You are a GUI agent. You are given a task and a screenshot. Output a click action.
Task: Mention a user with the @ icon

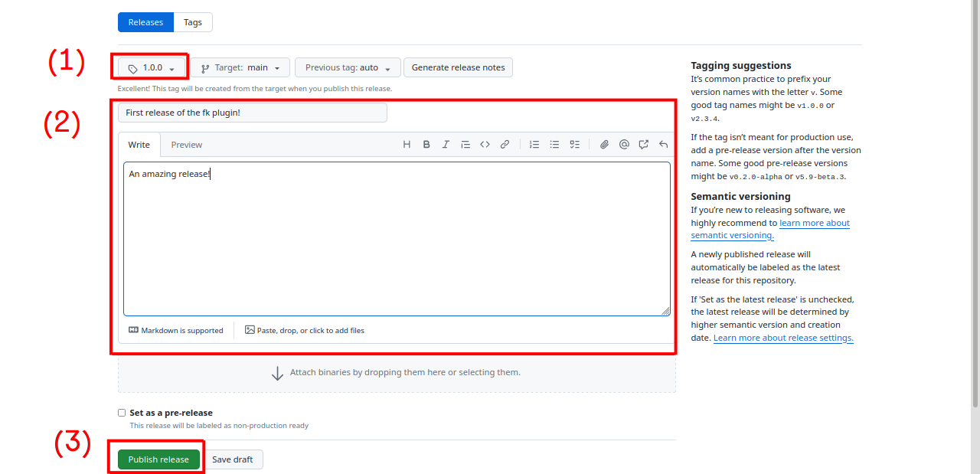point(624,144)
